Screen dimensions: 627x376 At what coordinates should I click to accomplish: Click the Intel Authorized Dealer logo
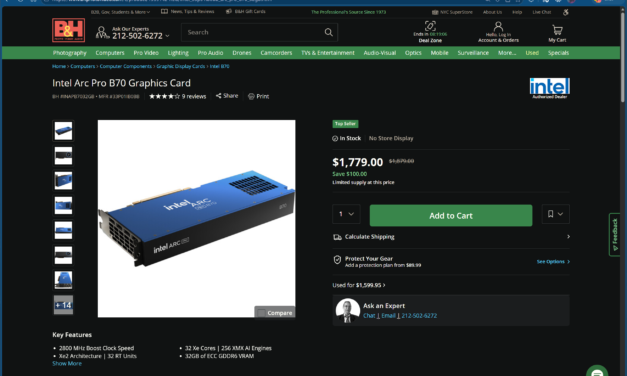(x=549, y=88)
